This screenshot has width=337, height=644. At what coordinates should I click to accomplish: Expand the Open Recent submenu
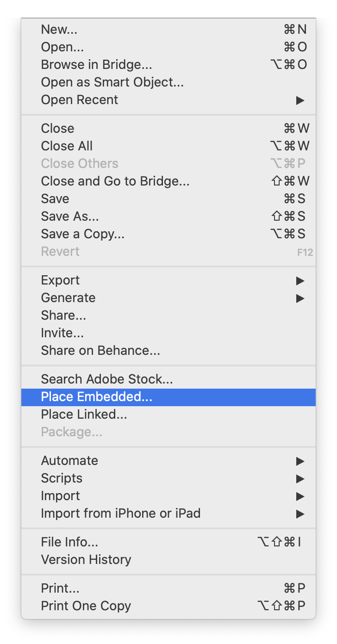168,100
